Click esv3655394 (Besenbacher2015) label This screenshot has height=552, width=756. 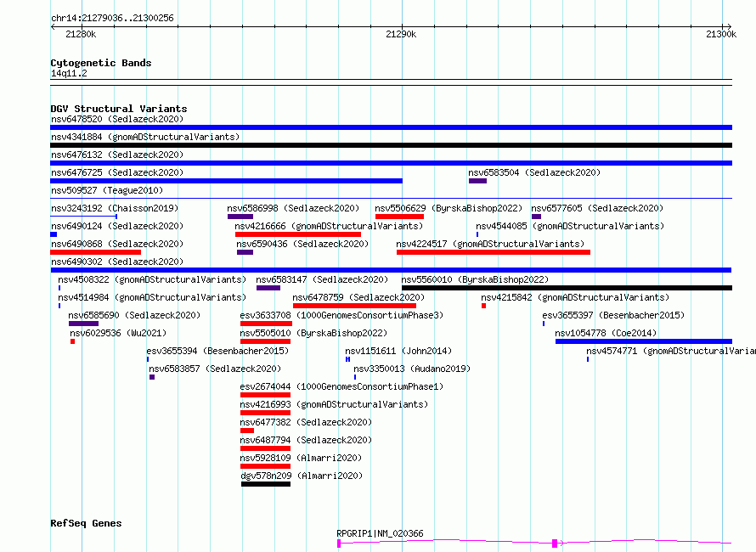pos(217,351)
